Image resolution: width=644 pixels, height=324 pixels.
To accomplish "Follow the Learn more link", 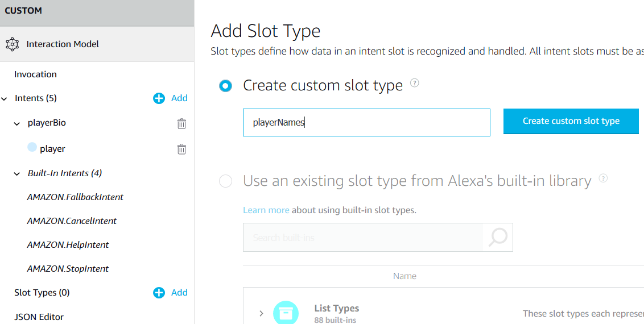I will (266, 210).
